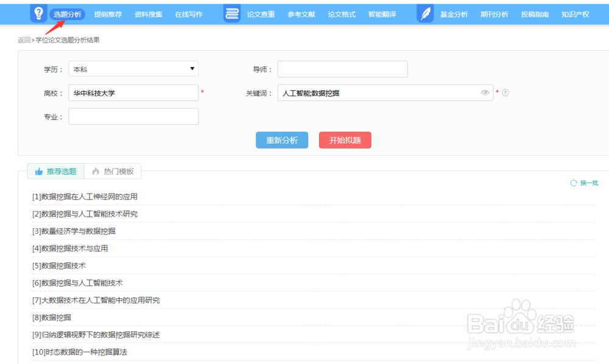Image resolution: width=609 pixels, height=364 pixels.
Task: Open the 选题分析 menu item
Action: 67,15
